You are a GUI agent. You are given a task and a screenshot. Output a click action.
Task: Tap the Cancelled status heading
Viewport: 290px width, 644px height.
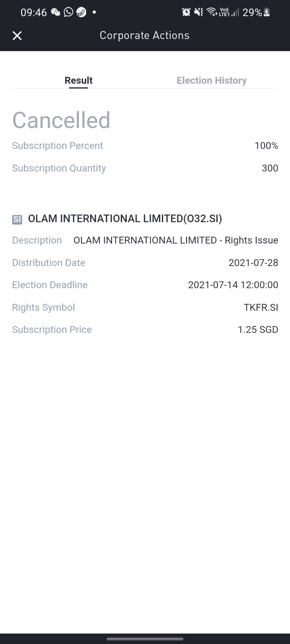coord(61,120)
